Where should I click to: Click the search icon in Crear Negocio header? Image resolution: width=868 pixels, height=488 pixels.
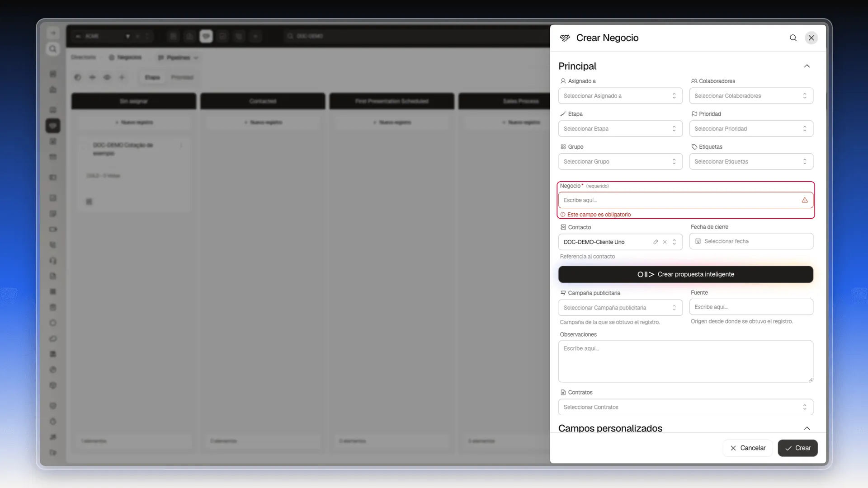(x=793, y=38)
